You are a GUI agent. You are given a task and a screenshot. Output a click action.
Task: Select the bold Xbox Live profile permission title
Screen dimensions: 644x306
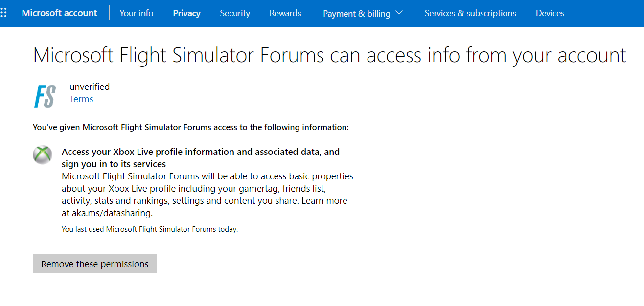tap(200, 158)
